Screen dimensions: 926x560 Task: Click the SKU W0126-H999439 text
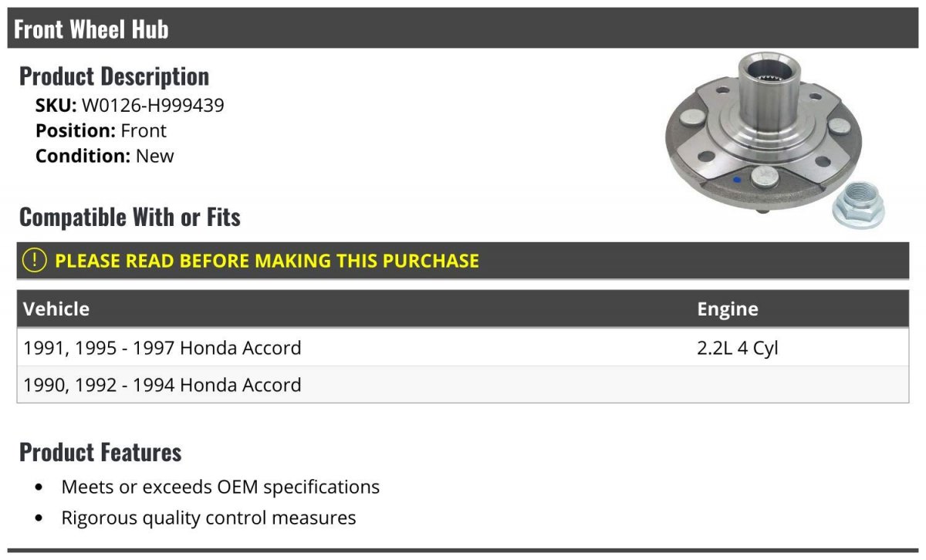pos(130,105)
